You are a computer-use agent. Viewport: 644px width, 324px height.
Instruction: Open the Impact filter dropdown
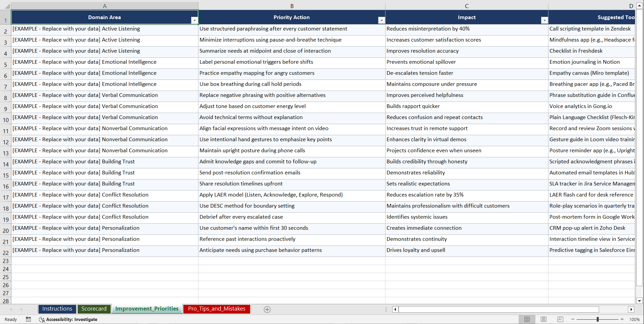tap(544, 20)
